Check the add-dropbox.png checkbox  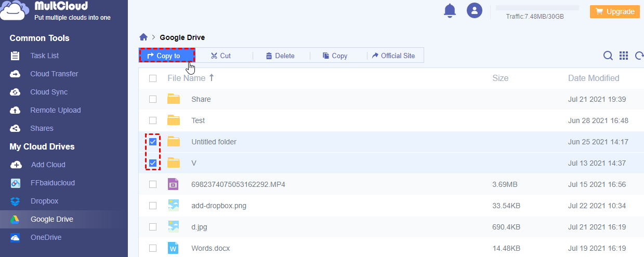153,206
